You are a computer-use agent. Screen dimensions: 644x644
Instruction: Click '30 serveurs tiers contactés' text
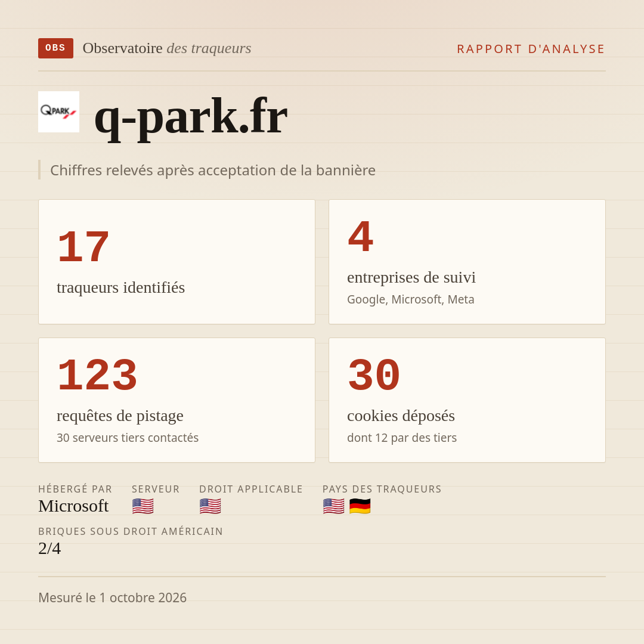pos(128,438)
